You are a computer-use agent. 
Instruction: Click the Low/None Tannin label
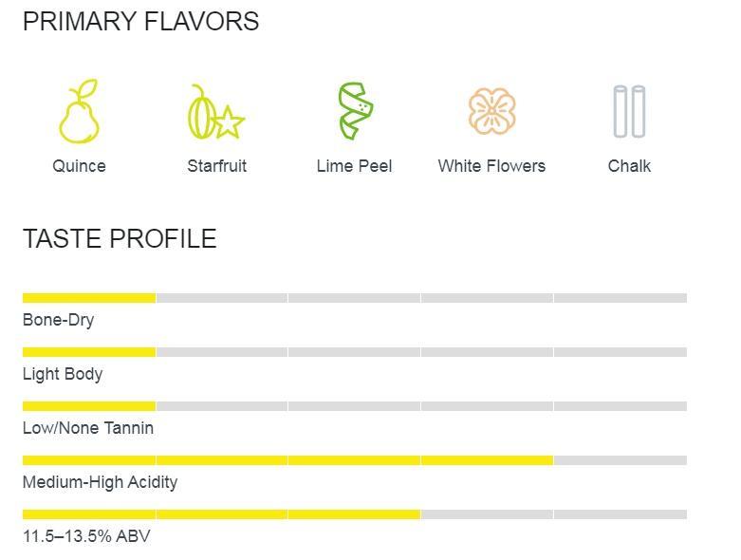[x=88, y=428]
